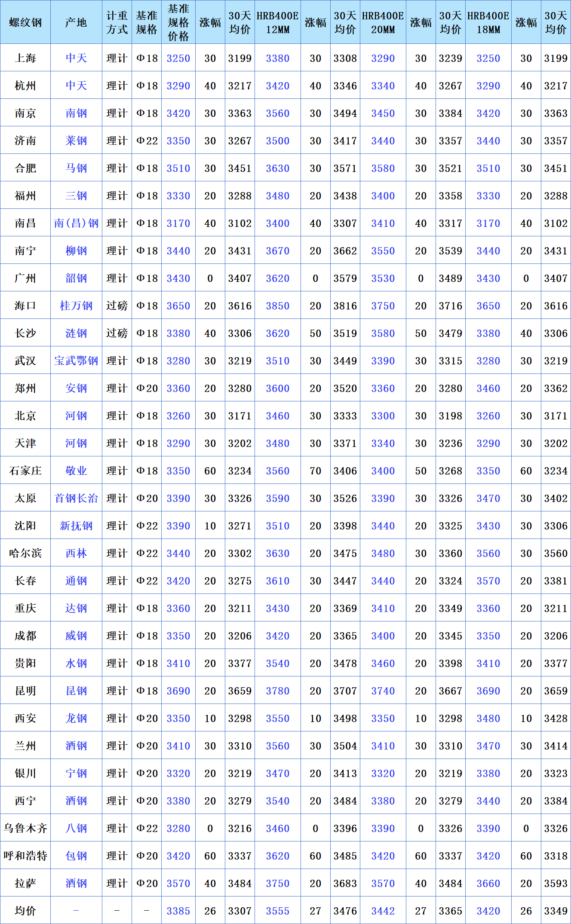Open the 3385 average base price
The image size is (571, 924).
[x=178, y=911]
